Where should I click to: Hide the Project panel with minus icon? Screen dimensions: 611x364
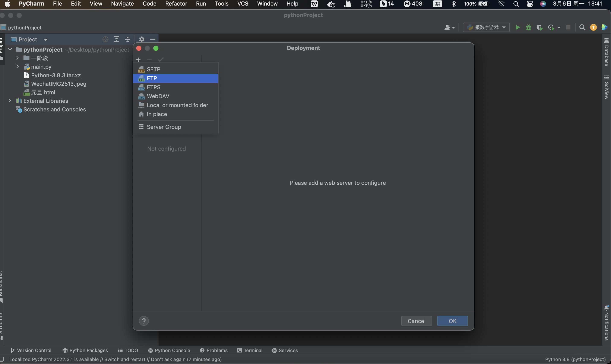[x=153, y=39]
